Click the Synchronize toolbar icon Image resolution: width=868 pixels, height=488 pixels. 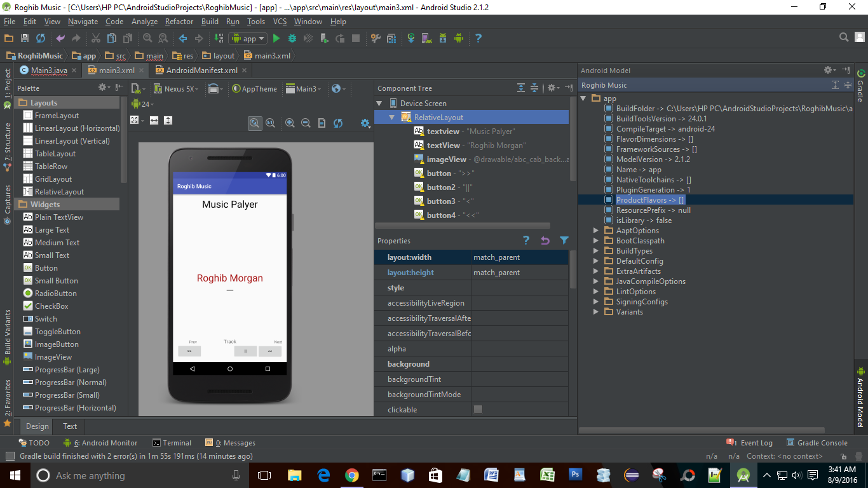coord(41,39)
